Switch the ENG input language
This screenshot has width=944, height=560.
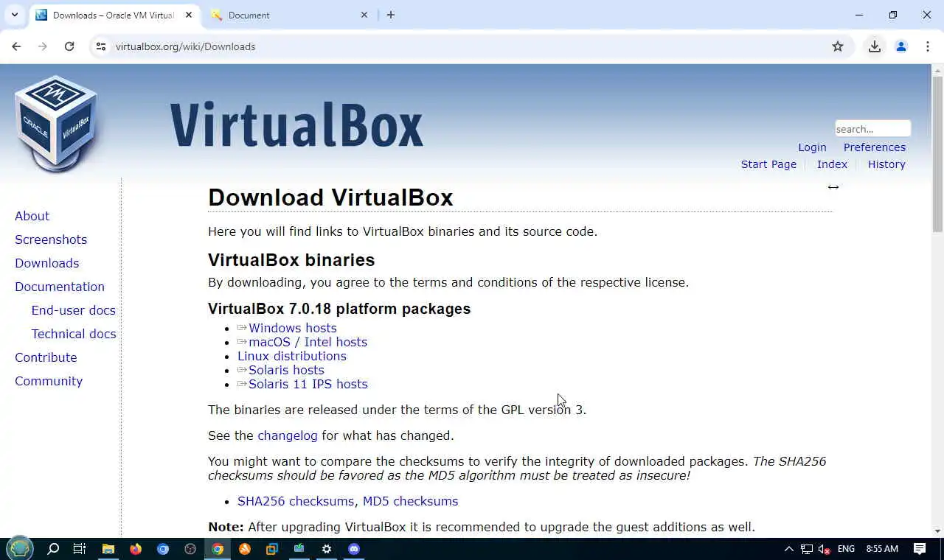[x=846, y=549]
